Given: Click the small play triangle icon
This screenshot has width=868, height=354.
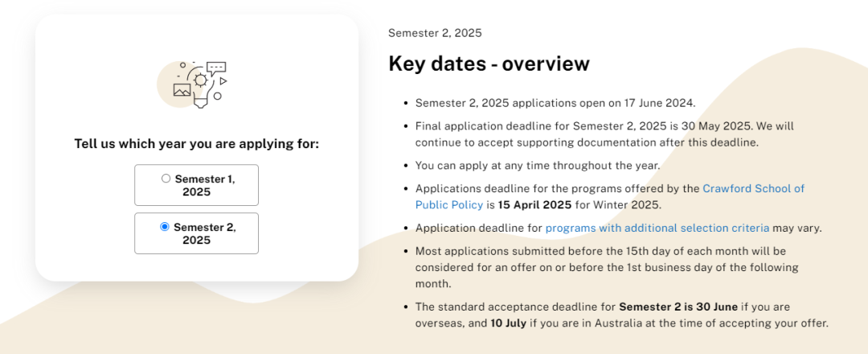Looking at the screenshot, I should pyautogui.click(x=223, y=81).
